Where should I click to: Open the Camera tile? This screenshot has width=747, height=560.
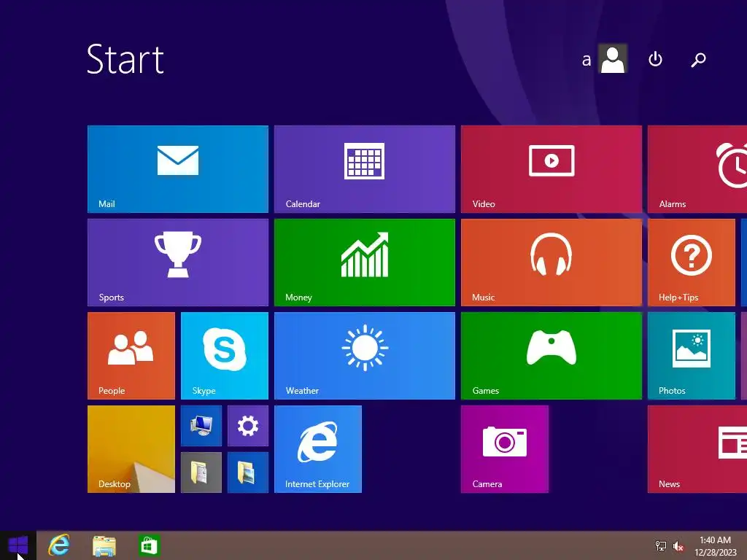pyautogui.click(x=505, y=449)
